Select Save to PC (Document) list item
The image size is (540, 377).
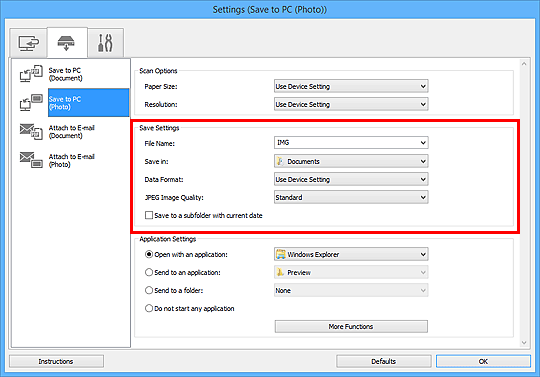[71, 74]
